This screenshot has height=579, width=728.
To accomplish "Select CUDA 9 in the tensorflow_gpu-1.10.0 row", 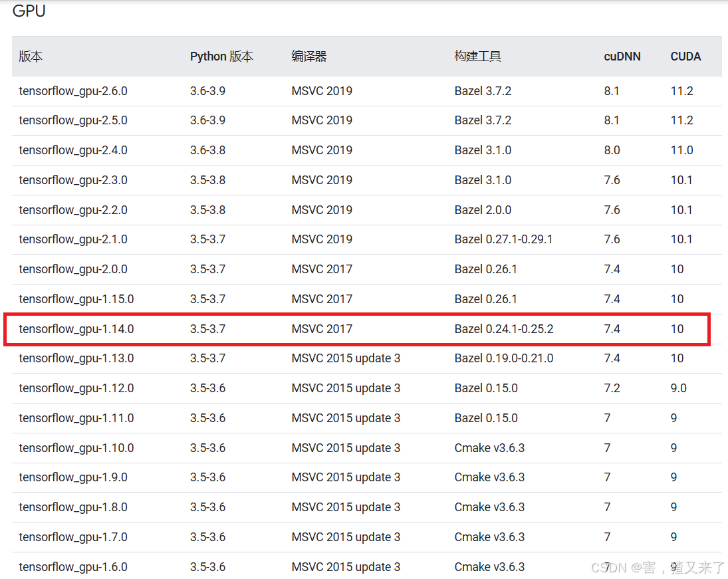I will click(673, 448).
